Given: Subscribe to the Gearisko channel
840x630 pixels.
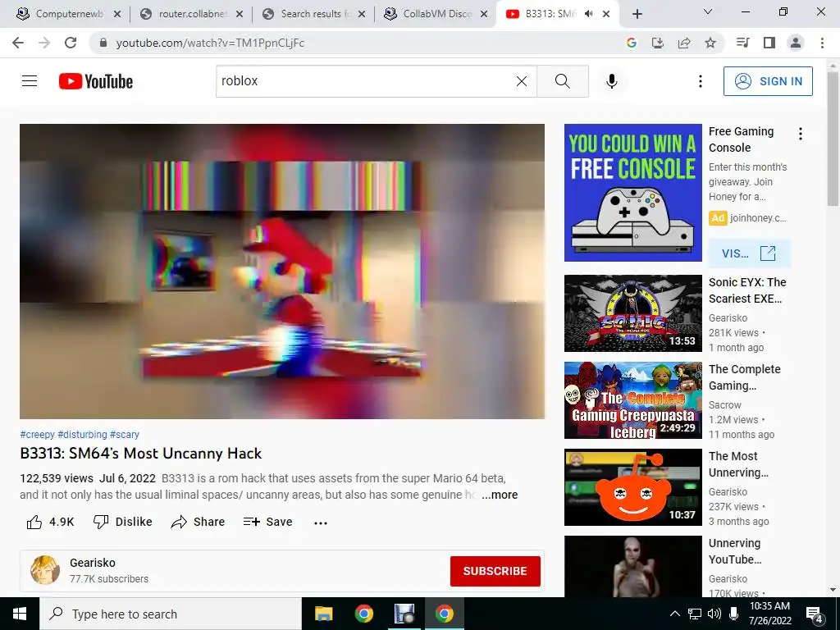Looking at the screenshot, I should tap(495, 571).
